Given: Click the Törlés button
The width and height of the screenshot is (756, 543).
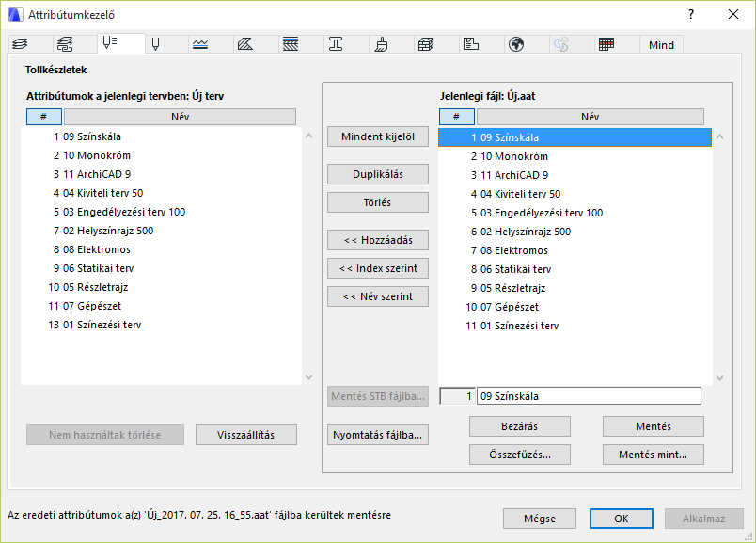Looking at the screenshot, I should tap(377, 202).
